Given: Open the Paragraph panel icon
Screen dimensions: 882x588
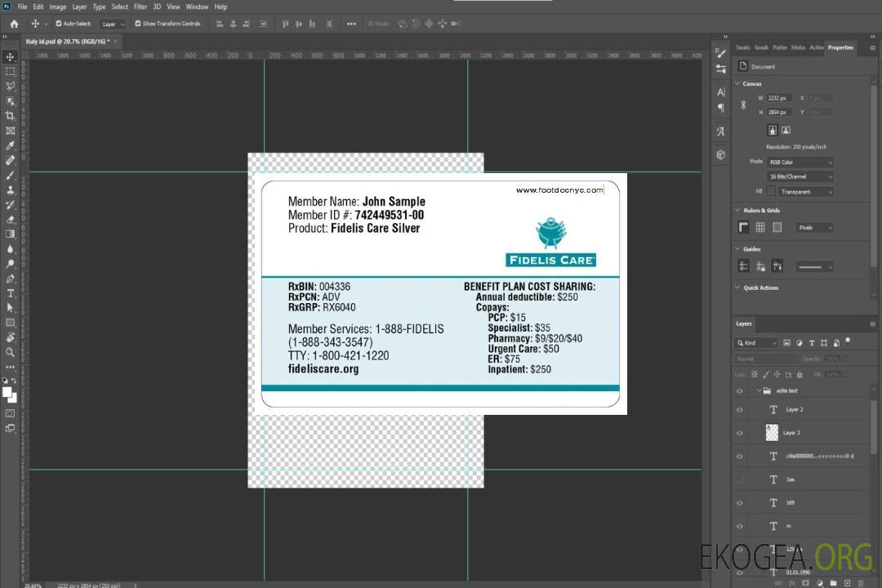Looking at the screenshot, I should click(x=720, y=108).
